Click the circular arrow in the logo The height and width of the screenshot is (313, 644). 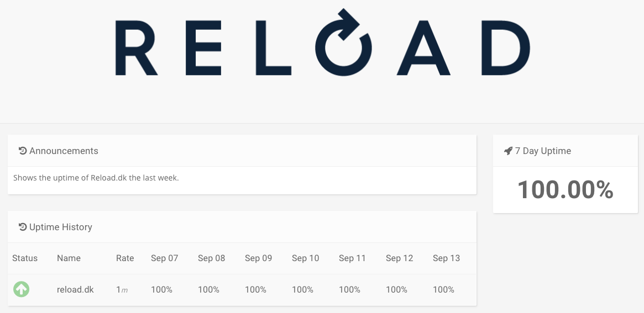(x=343, y=43)
